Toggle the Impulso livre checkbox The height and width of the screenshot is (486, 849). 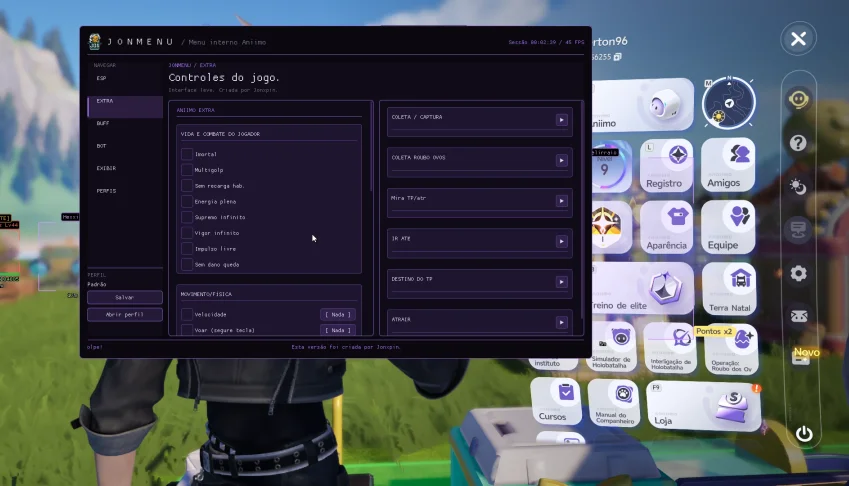187,249
